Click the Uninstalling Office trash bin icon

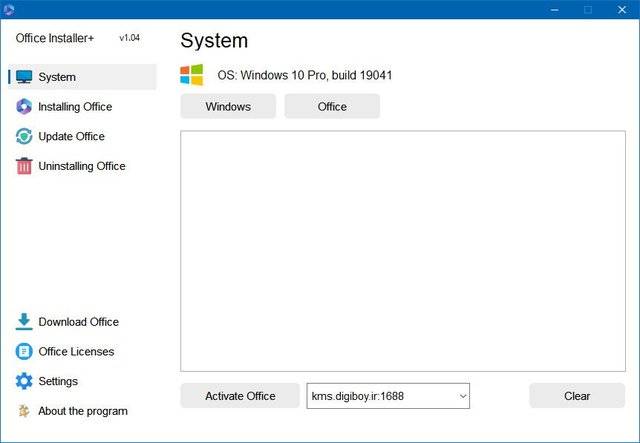pyautogui.click(x=24, y=166)
